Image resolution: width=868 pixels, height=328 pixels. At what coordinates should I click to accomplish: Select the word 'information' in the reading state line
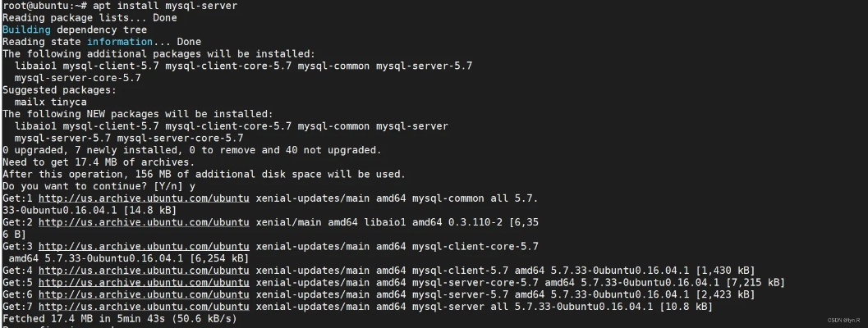(120, 42)
